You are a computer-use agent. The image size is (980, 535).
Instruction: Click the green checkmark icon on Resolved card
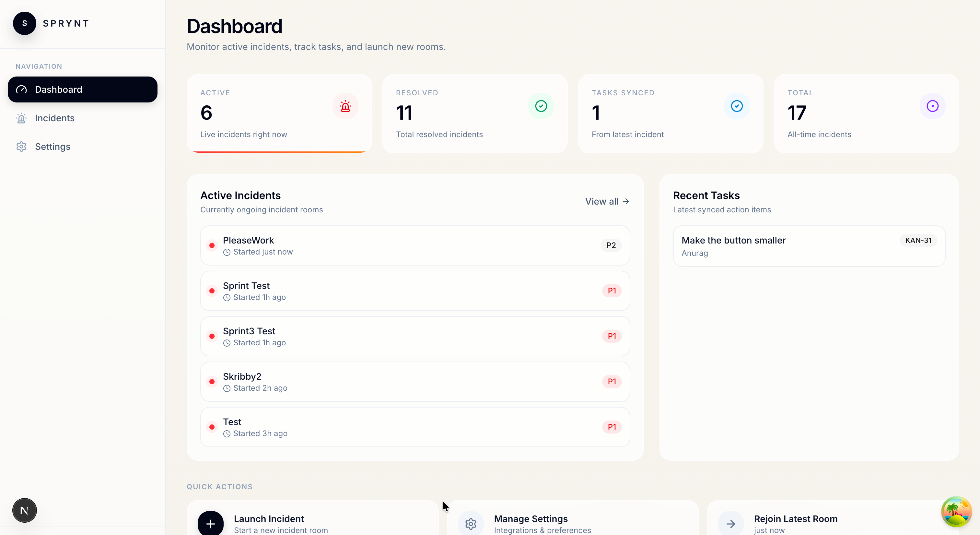541,106
